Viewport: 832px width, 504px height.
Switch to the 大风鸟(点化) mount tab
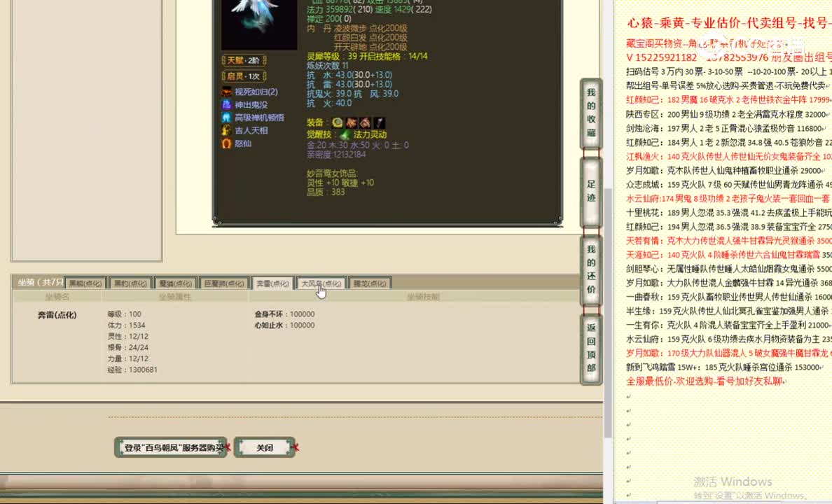coord(321,283)
